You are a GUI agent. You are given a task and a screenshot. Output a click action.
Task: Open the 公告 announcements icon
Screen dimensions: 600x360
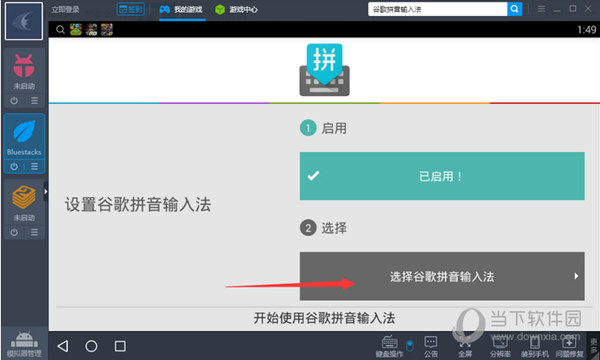click(430, 346)
